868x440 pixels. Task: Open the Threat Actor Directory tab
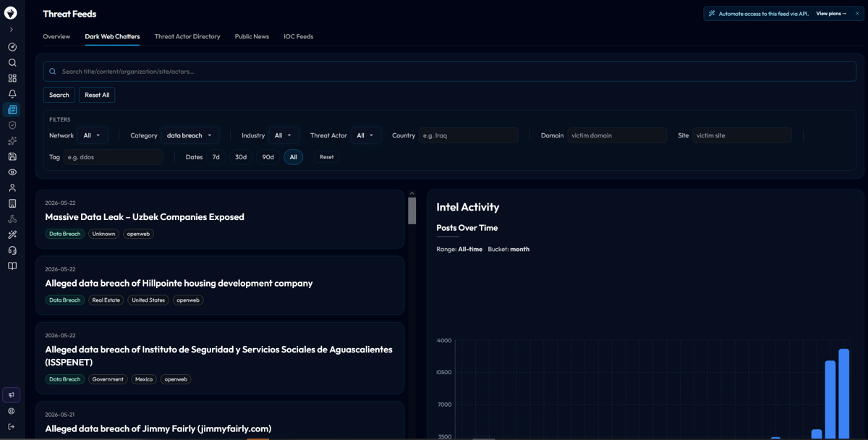click(187, 36)
